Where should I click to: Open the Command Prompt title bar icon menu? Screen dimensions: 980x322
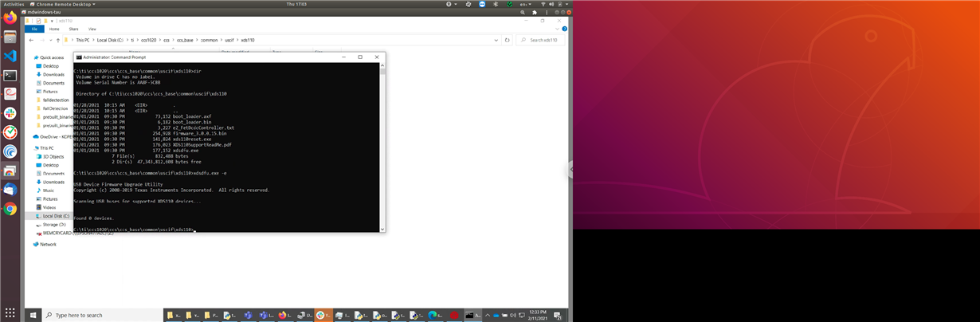tap(78, 57)
